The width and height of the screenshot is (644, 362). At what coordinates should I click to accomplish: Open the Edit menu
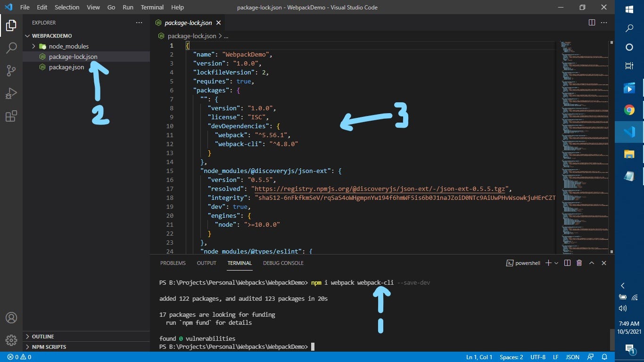point(42,7)
